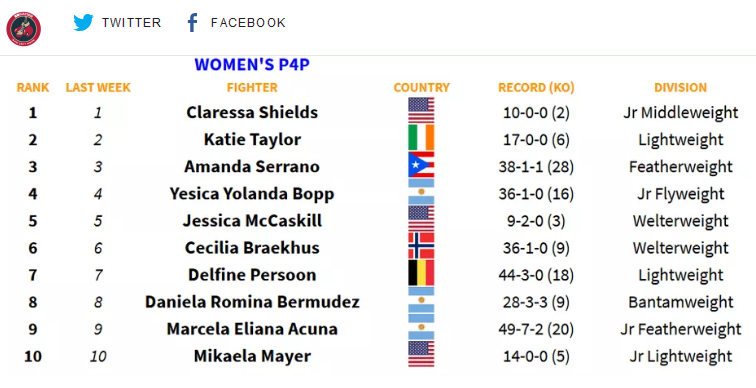756x388 pixels.
Task: Click the USA flag for Mikaela Mayer
Action: coord(421,354)
